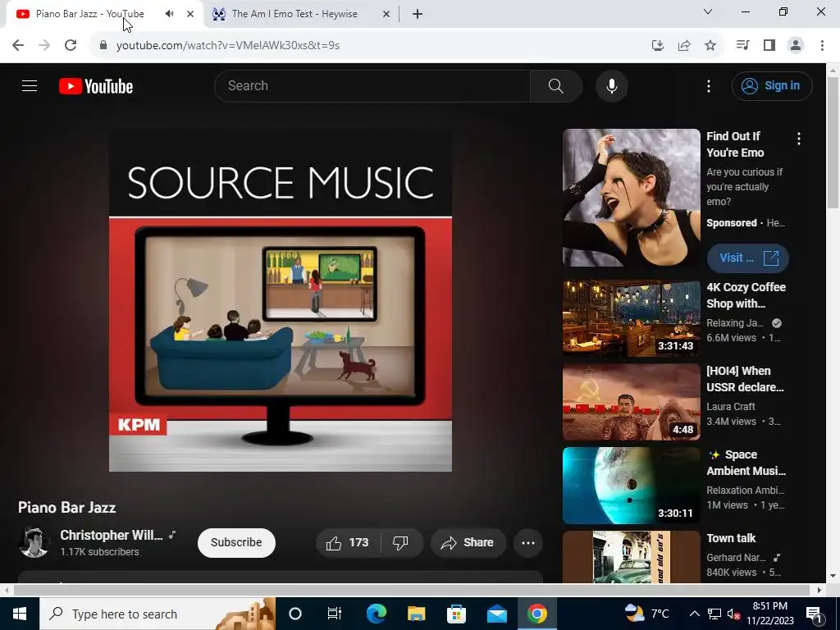Go forward in browser history
Viewport: 840px width, 630px height.
coord(44,45)
